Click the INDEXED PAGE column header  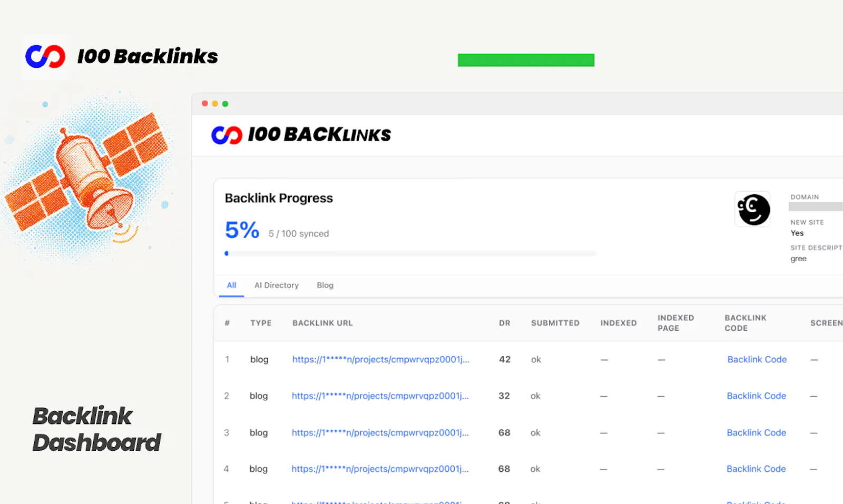click(675, 323)
